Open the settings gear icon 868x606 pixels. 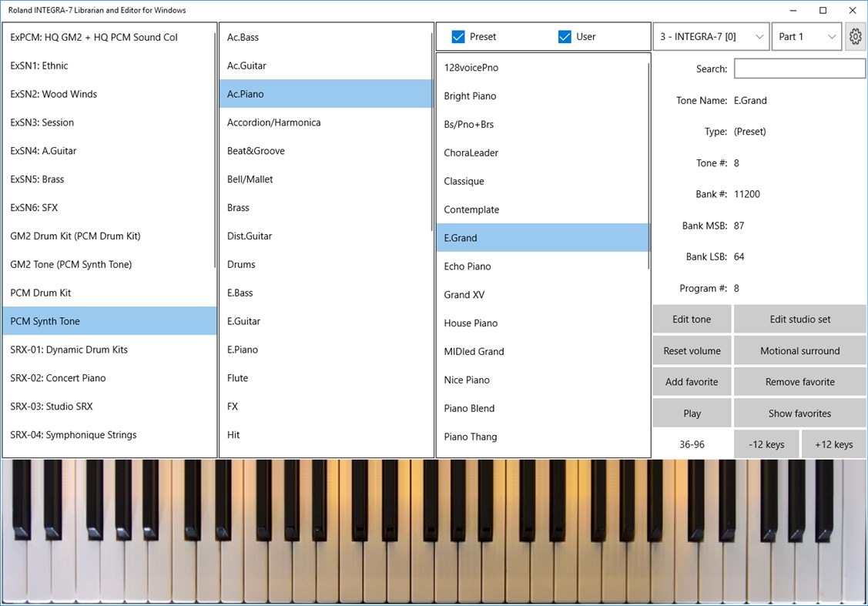[855, 36]
